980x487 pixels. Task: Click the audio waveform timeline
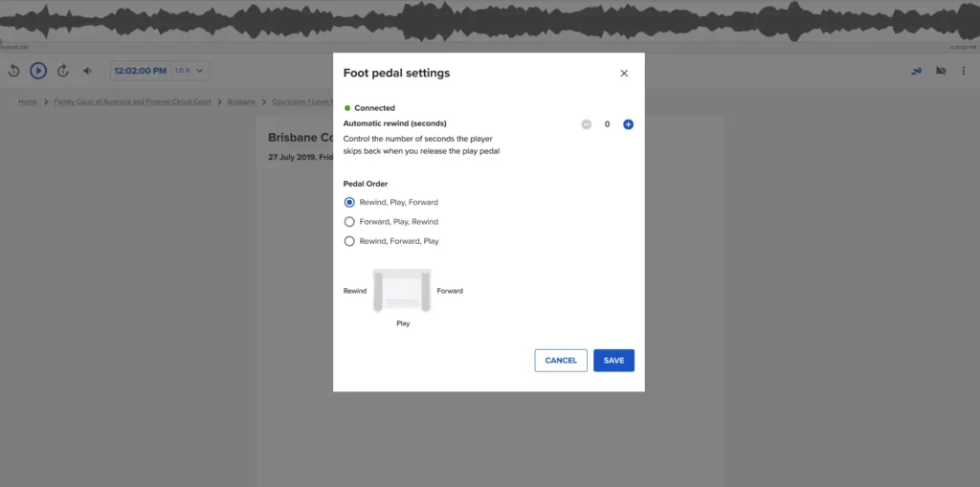(x=490, y=22)
